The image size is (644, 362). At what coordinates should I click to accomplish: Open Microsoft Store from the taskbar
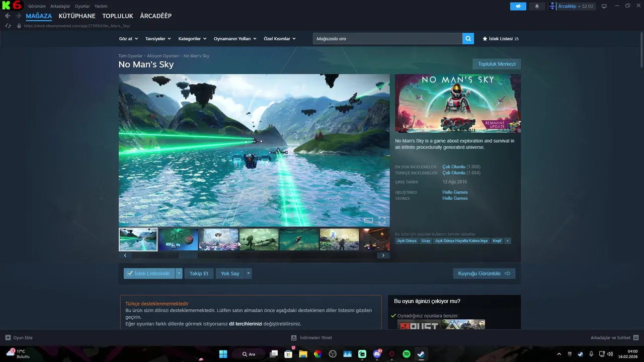(288, 354)
